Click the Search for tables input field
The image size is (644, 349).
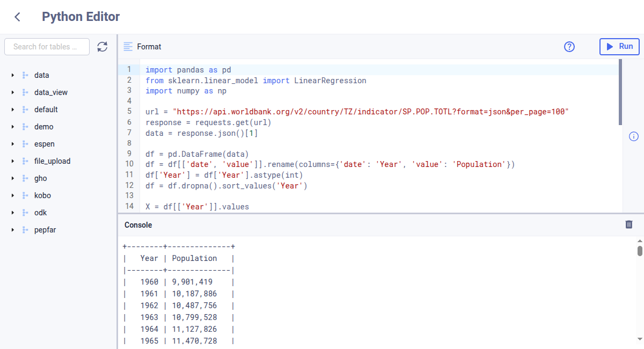coord(47,47)
